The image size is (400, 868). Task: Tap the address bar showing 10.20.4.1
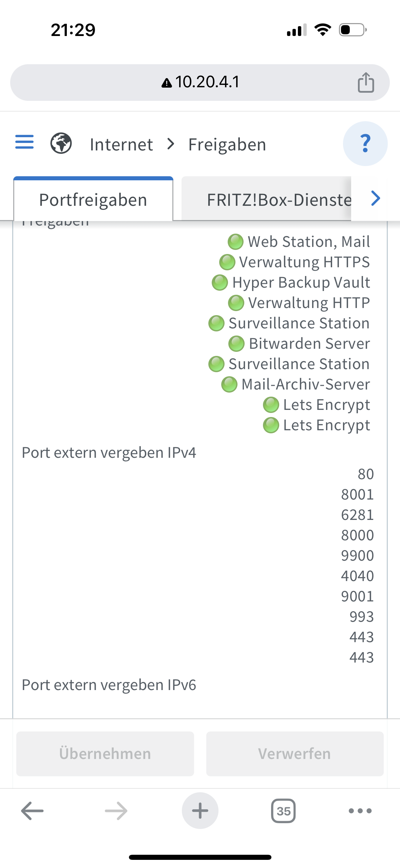pos(200,83)
